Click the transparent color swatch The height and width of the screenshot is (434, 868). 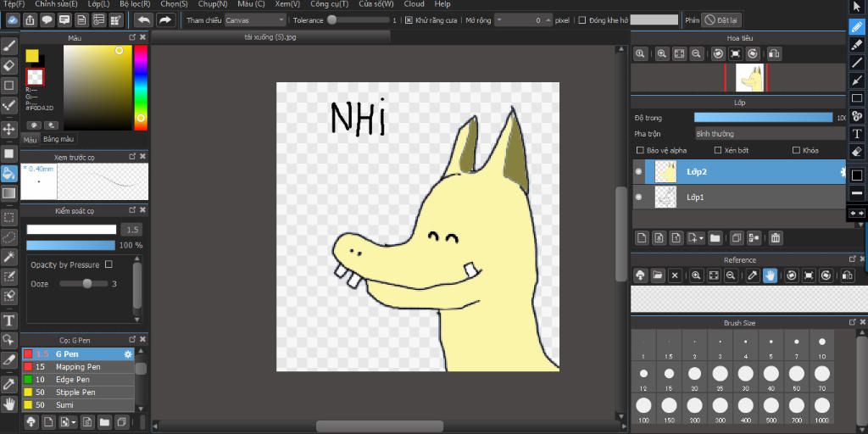[35, 77]
